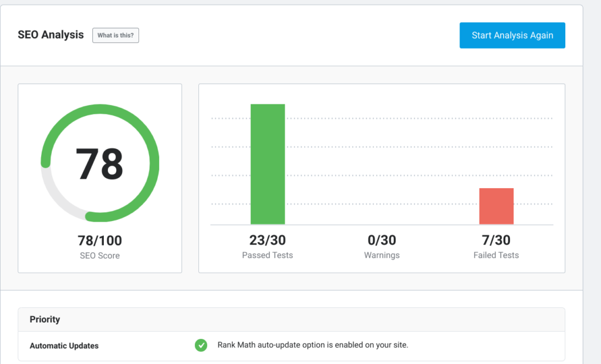601x364 pixels.
Task: Click the SEO Score caption under 78/100
Action: [100, 256]
